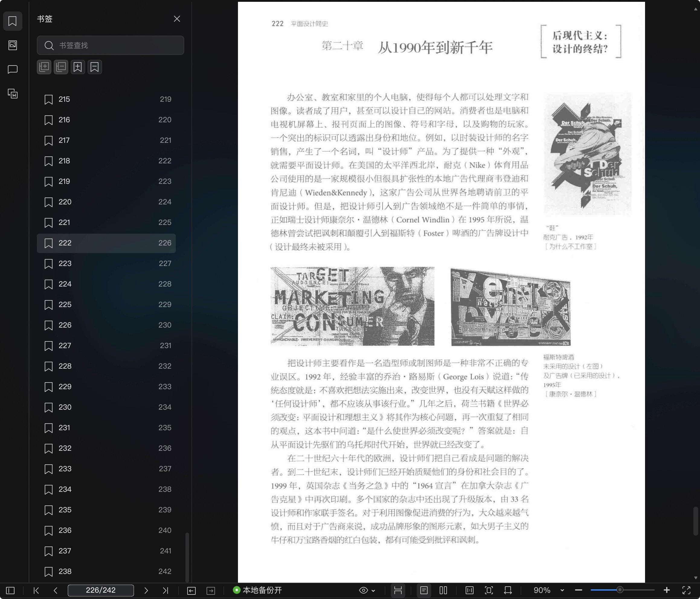Viewport: 700px width, 599px height.
Task: Open the document conversion sidebar icon
Action: click(12, 94)
